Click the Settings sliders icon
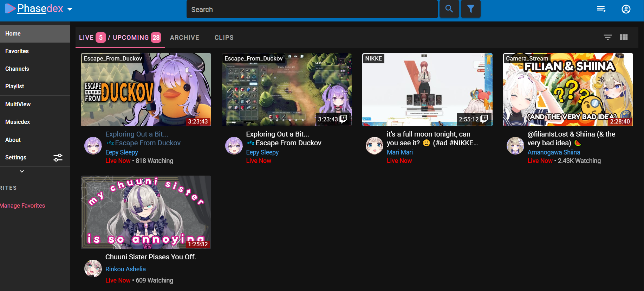644x291 pixels. click(x=58, y=158)
